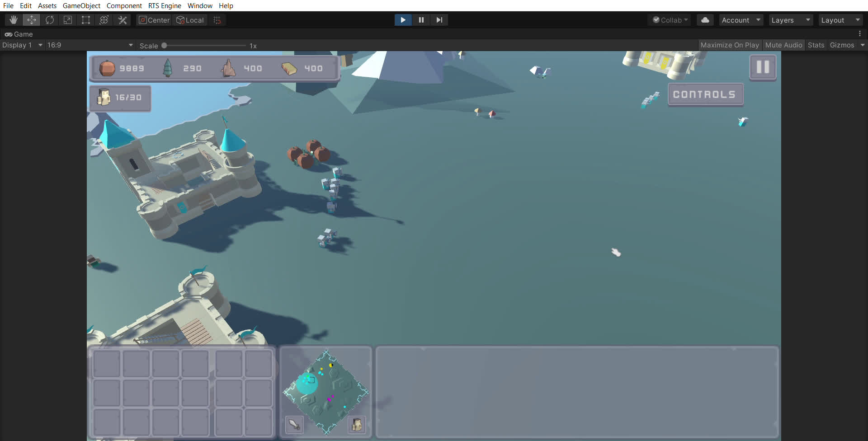Toggle Maximize On Play
Viewport: 868px width, 441px height.
coord(729,45)
